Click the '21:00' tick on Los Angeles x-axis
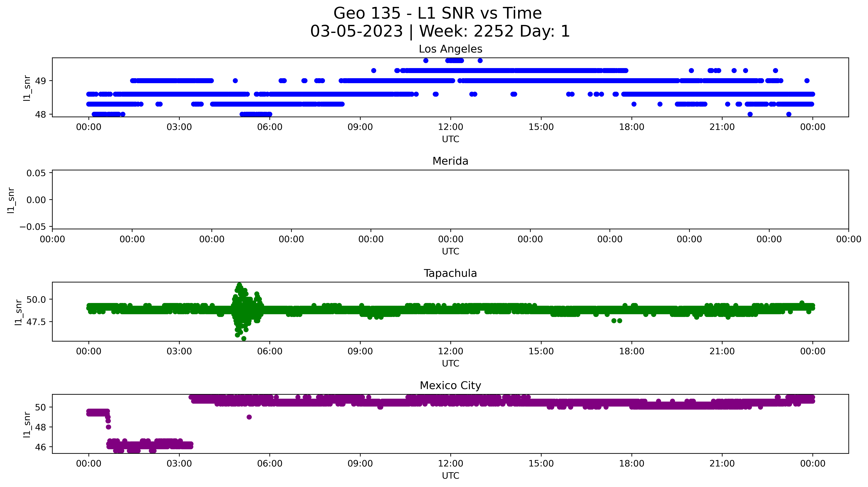The width and height of the screenshot is (868, 487). (x=722, y=127)
